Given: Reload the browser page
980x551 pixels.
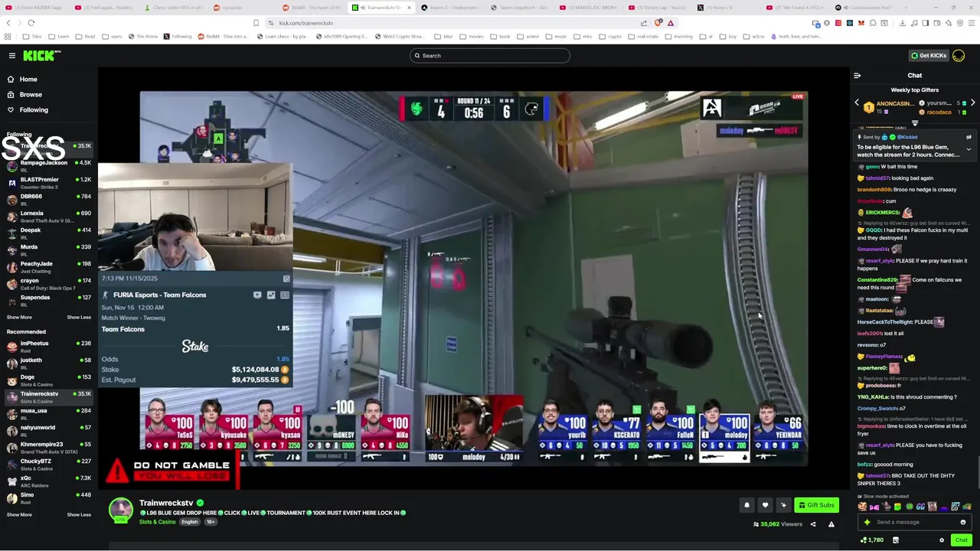Looking at the screenshot, I should click(31, 23).
